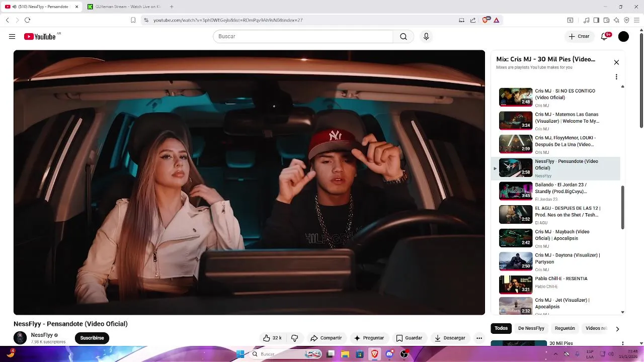This screenshot has width=644, height=362.
Task: Select the Reguetón filter chip
Action: coord(565,328)
